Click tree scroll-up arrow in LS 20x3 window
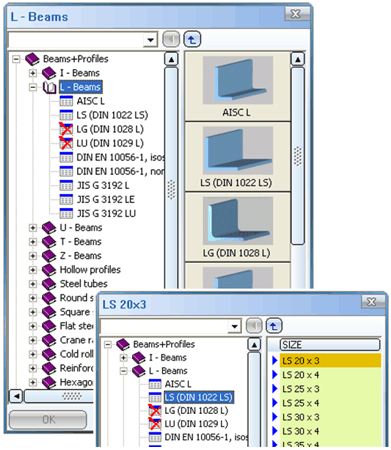Image resolution: width=391 pixels, height=450 pixels. pos(254,345)
